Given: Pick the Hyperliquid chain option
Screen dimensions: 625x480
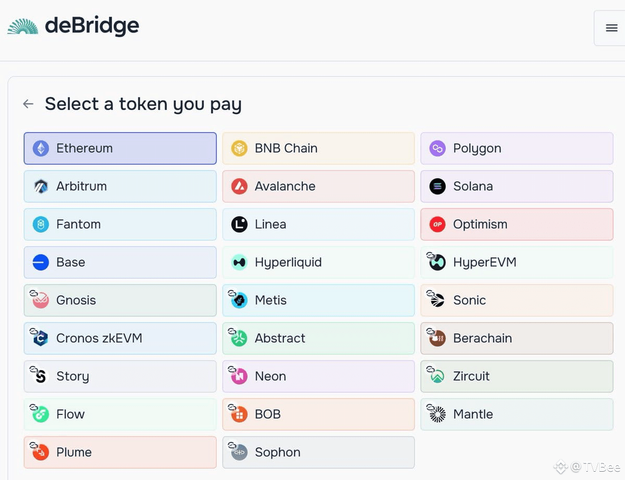Looking at the screenshot, I should (x=318, y=263).
